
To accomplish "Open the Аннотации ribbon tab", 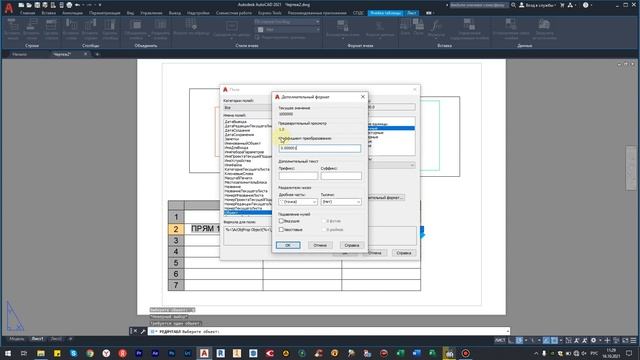I will click(x=72, y=13).
